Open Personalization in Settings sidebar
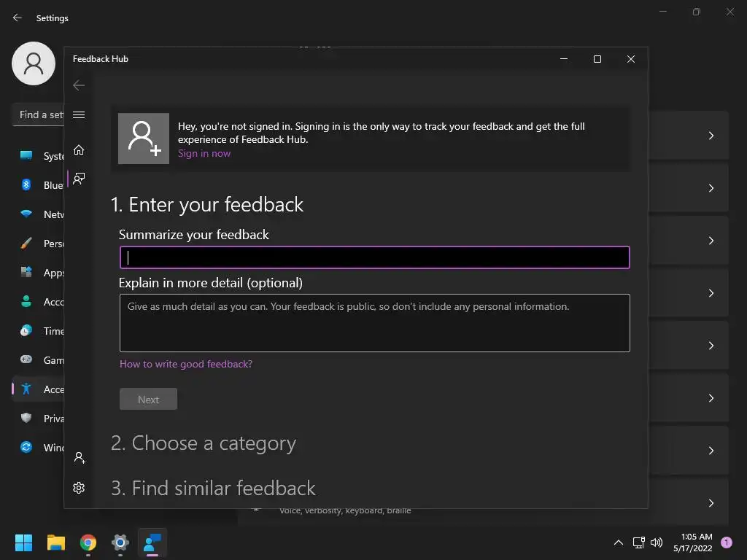The height and width of the screenshot is (560, 747). (x=38, y=244)
